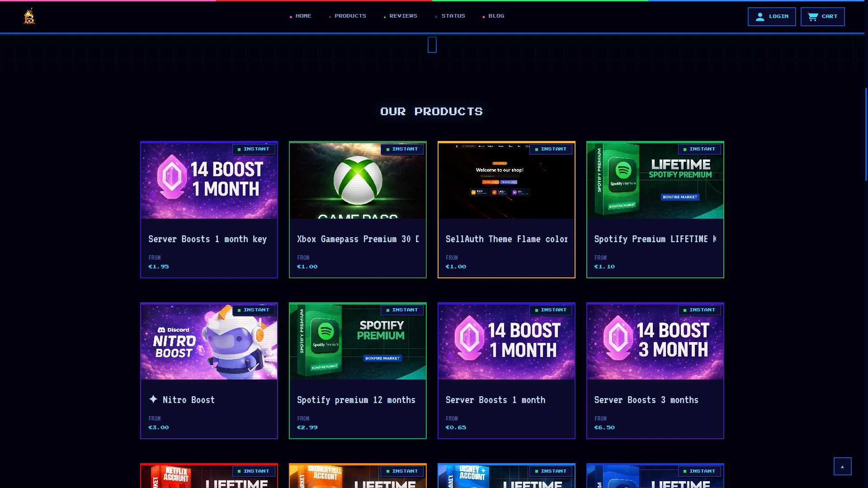
Task: Click the Instant badge on Nitro Boost card
Action: (x=254, y=310)
